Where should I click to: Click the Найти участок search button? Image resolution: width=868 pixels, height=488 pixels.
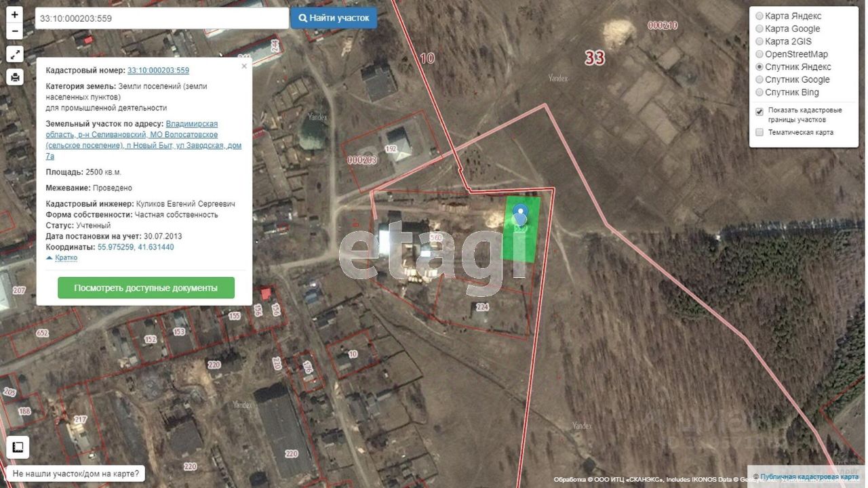point(334,18)
